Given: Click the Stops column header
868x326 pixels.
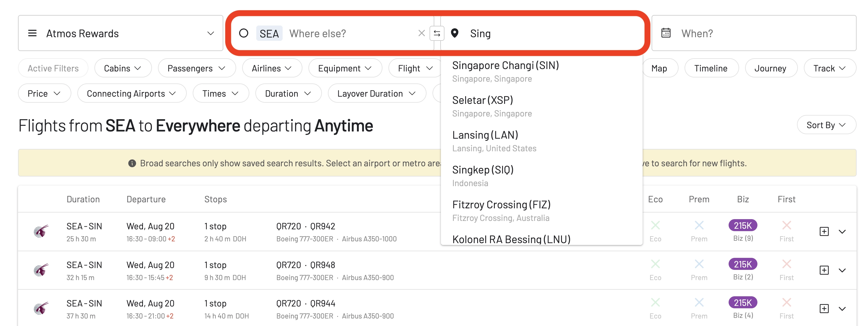Looking at the screenshot, I should 216,199.
